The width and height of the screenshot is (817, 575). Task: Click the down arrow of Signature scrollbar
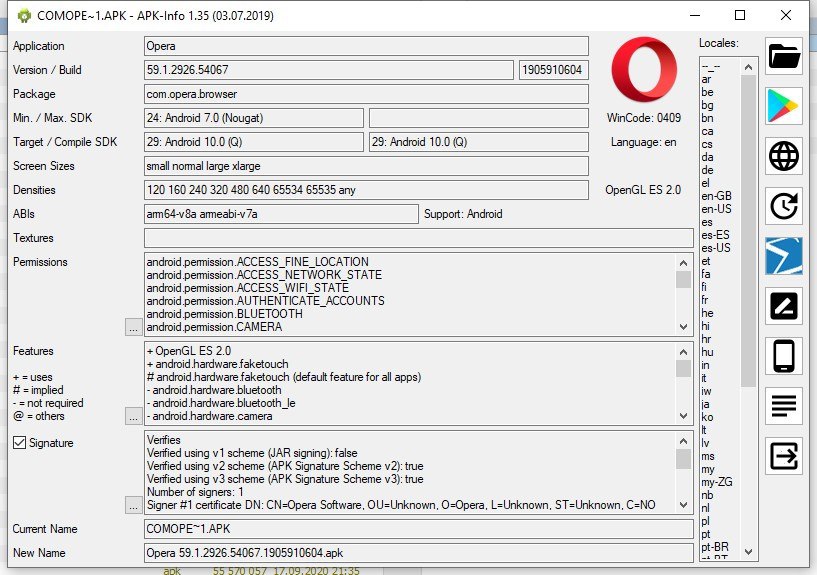tap(683, 505)
